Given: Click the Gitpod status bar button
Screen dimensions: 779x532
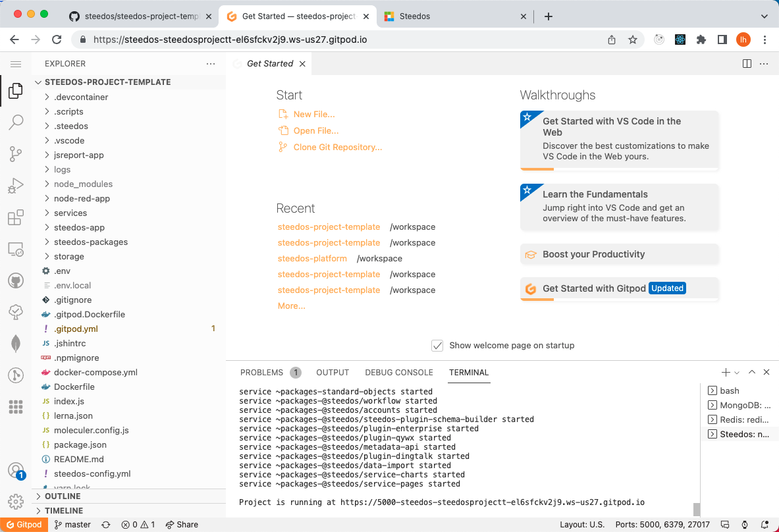Looking at the screenshot, I should pos(24,525).
